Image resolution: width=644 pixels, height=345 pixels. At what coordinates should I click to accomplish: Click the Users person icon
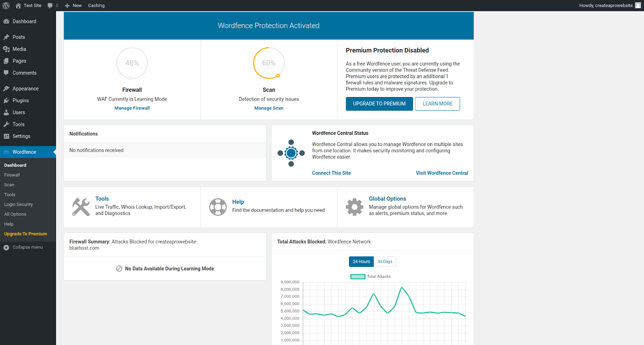click(6, 112)
